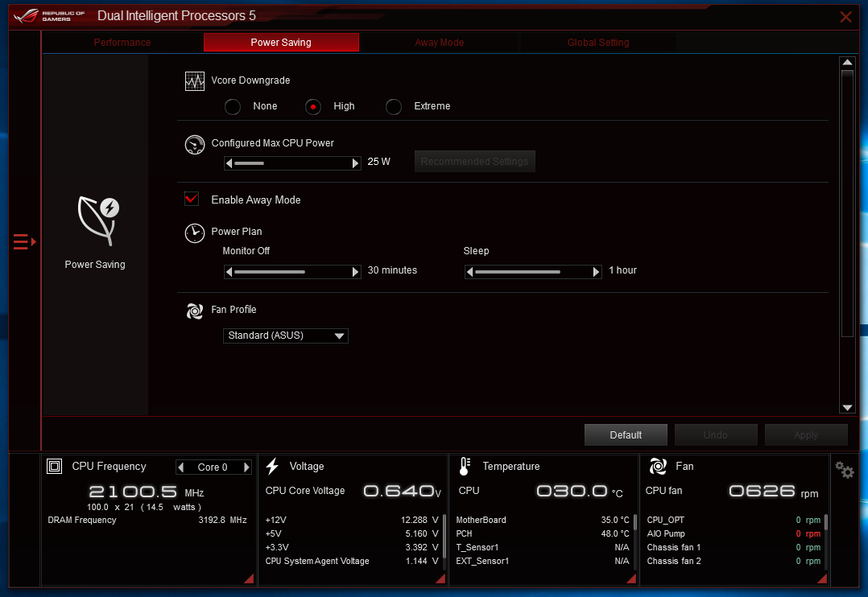Open the Fan Profile dropdown
The image size is (868, 597).
pos(286,336)
